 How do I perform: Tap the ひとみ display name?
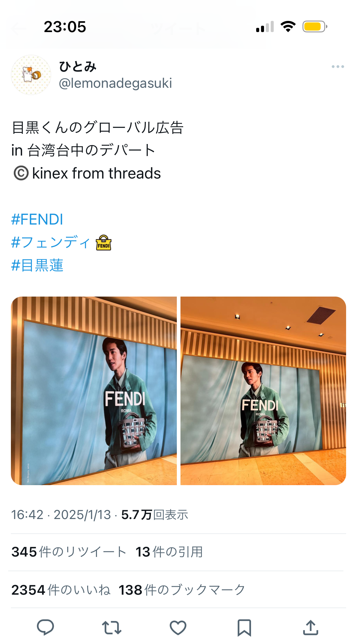[x=78, y=67]
